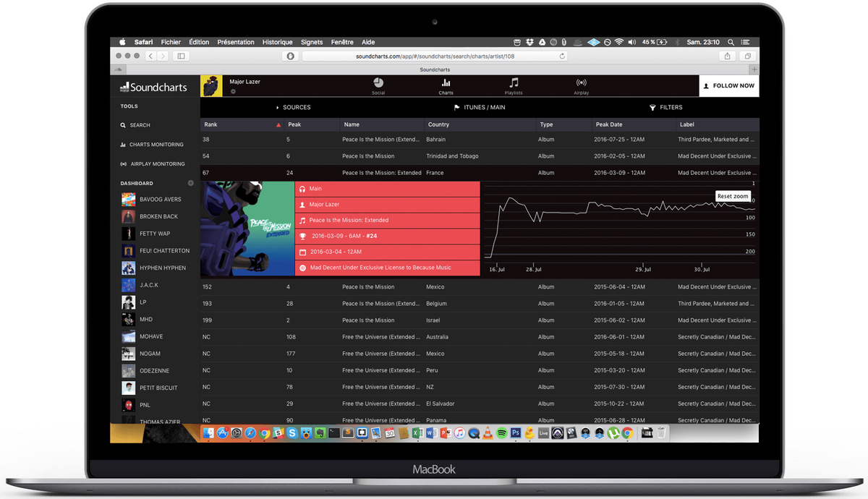The image size is (868, 499).
Task: Open the Playlists music note icon
Action: [x=514, y=82]
